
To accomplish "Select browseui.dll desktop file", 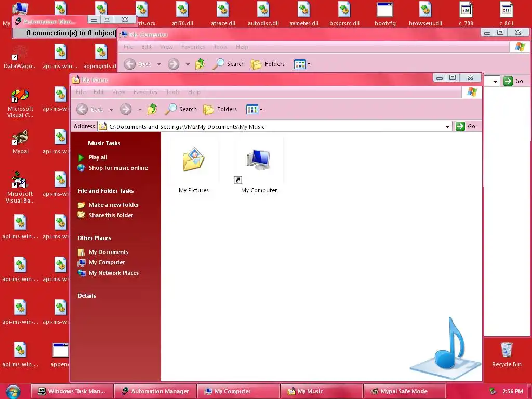I will [425, 14].
